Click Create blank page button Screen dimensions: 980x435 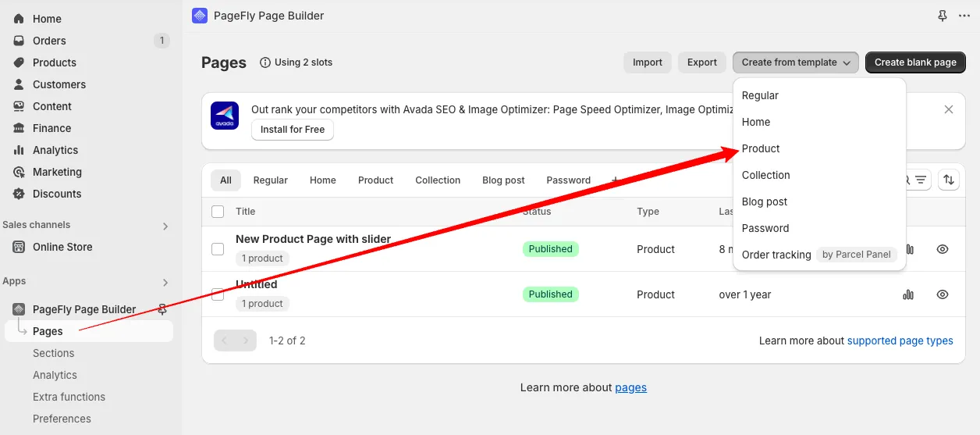point(915,62)
